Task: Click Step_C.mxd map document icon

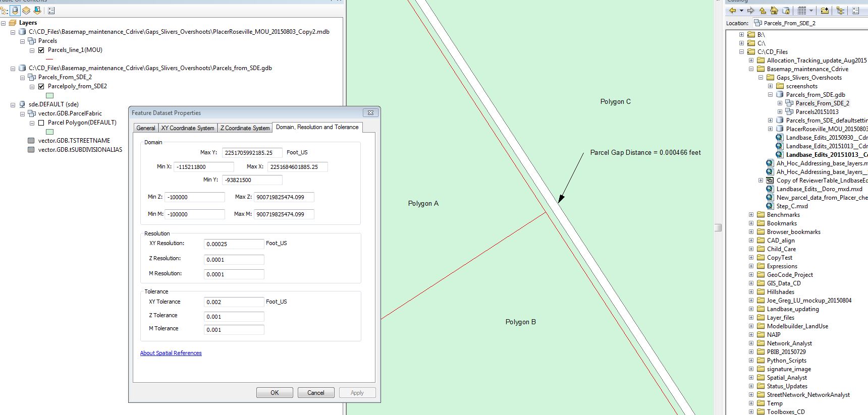Action: coord(770,206)
